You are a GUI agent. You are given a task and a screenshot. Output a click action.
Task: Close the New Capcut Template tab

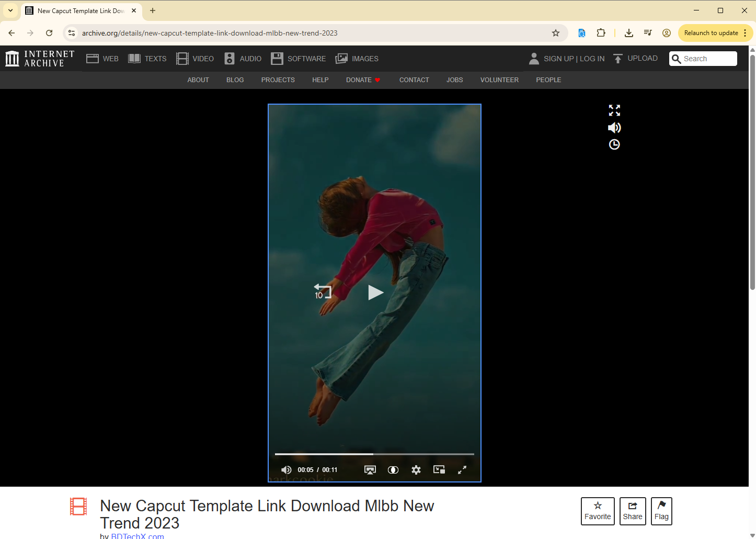(134, 10)
